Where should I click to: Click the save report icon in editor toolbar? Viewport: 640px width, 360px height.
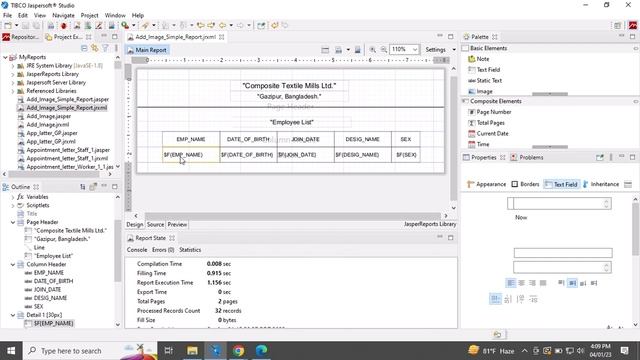358,50
